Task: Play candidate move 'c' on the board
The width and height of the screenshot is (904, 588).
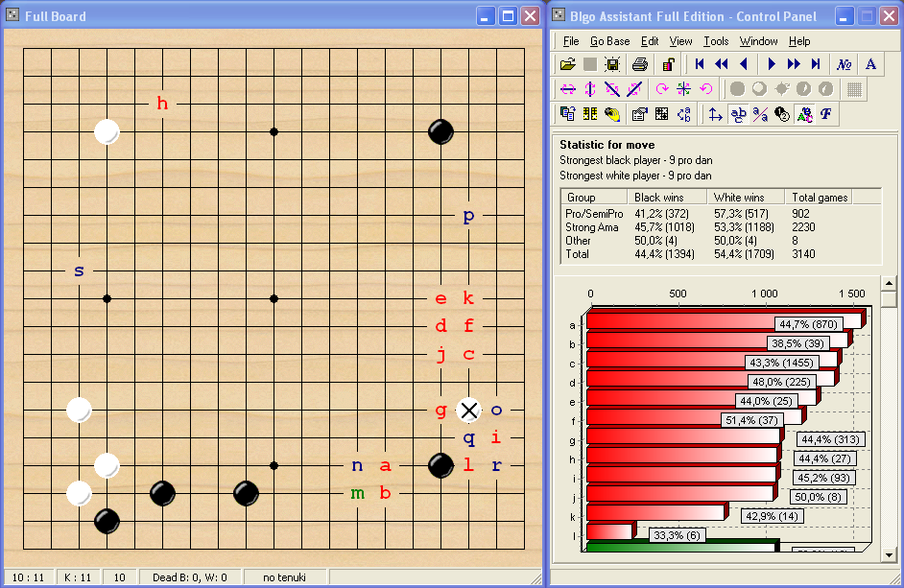Action: (x=468, y=354)
